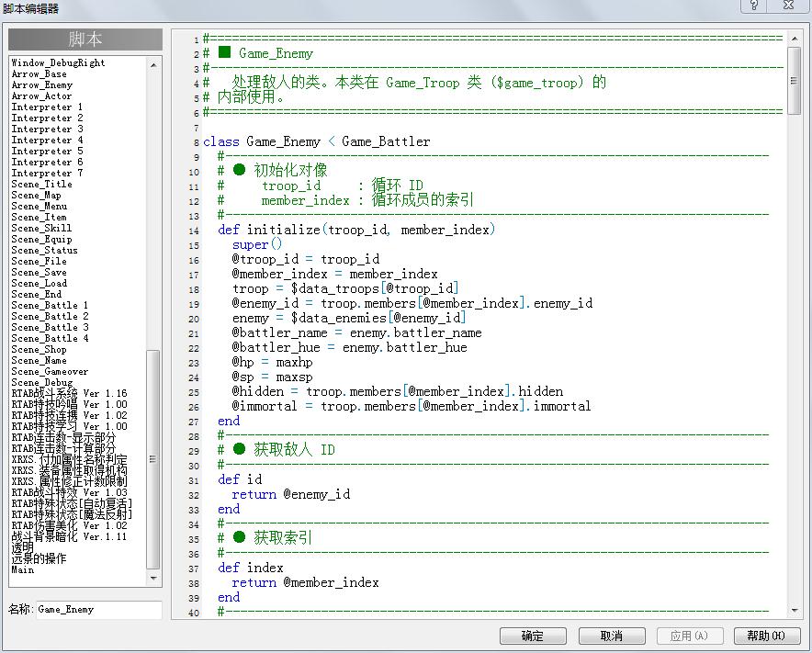Click the 确定 (OK) button
812x653 pixels.
click(x=533, y=636)
